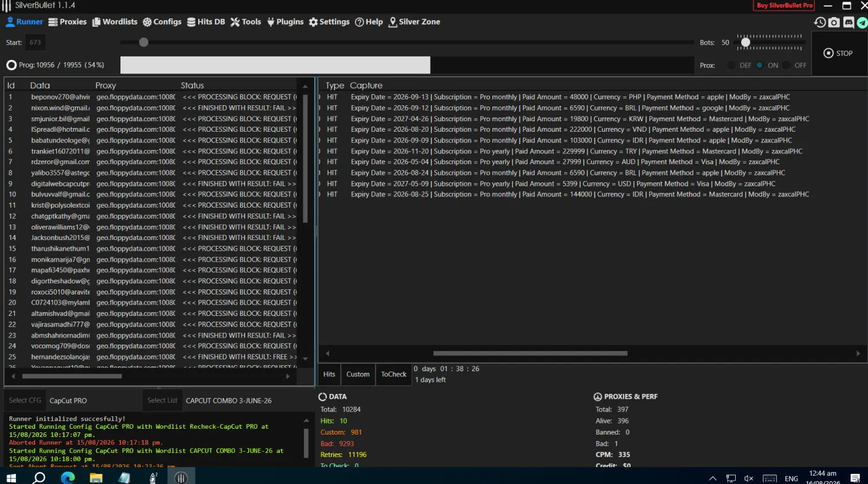The height and width of the screenshot is (484, 868).
Task: Open the Notepad taskbar icon
Action: coord(124,478)
